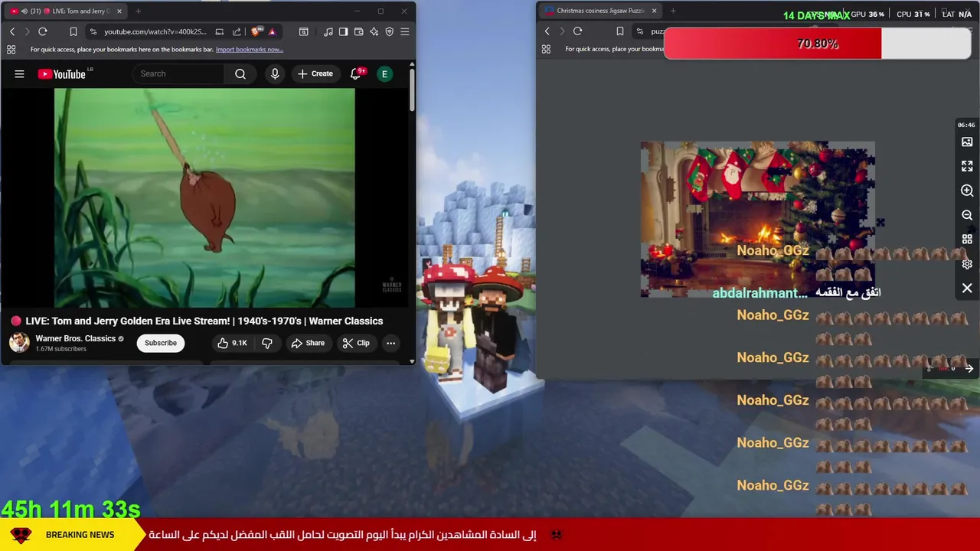The width and height of the screenshot is (980, 551).
Task: Bookmark the YouTube page with the bookmark icon
Action: click(x=73, y=31)
